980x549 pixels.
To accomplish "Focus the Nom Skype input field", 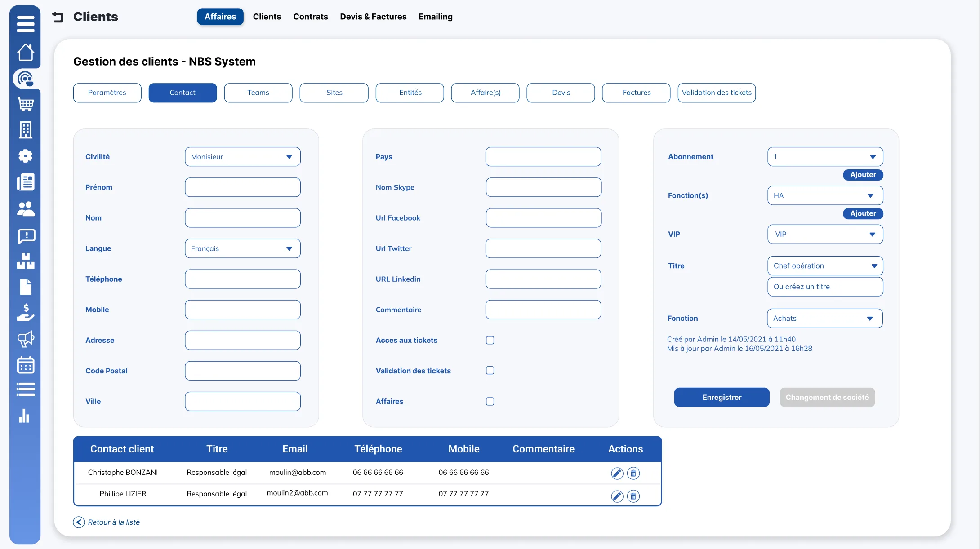I will [x=543, y=187].
